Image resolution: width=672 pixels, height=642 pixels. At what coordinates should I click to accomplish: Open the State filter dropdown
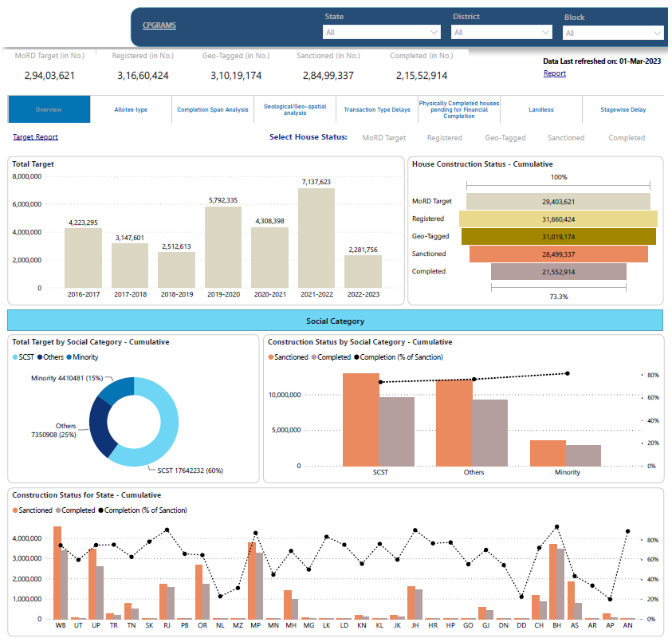382,33
